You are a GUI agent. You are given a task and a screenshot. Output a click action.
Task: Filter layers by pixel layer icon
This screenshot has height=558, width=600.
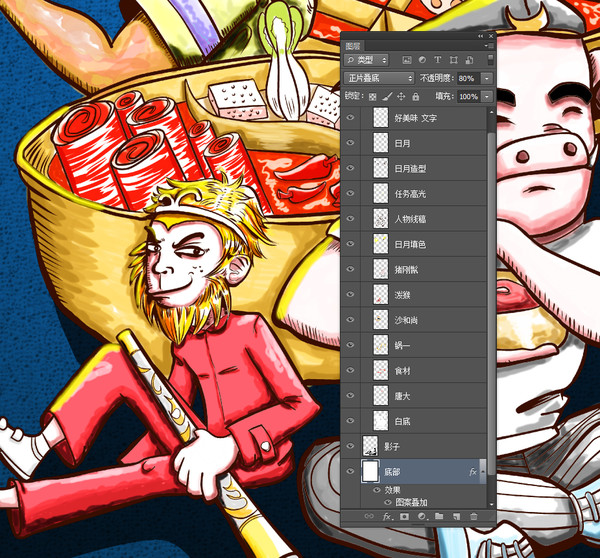(x=407, y=60)
